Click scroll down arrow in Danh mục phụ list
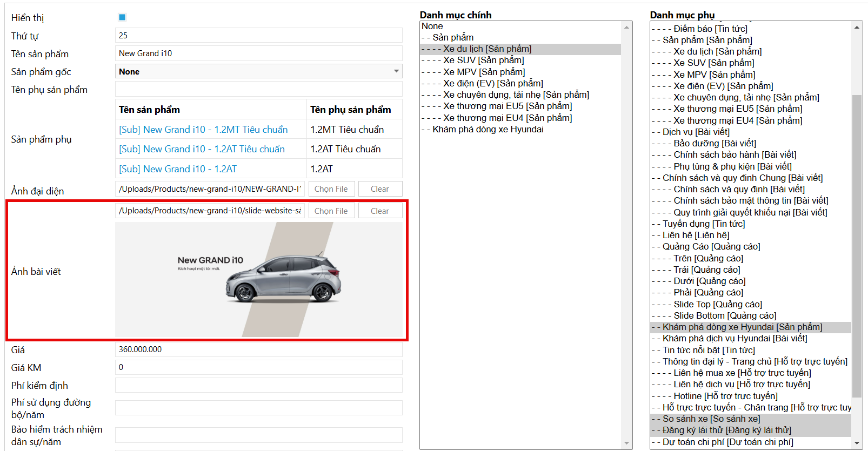868x451 pixels. tap(857, 443)
